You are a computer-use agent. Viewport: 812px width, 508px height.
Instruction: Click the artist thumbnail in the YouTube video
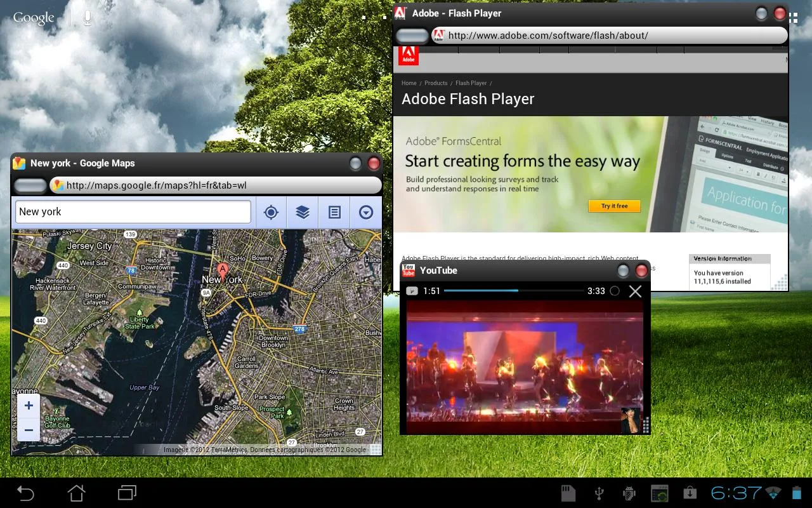pos(631,420)
